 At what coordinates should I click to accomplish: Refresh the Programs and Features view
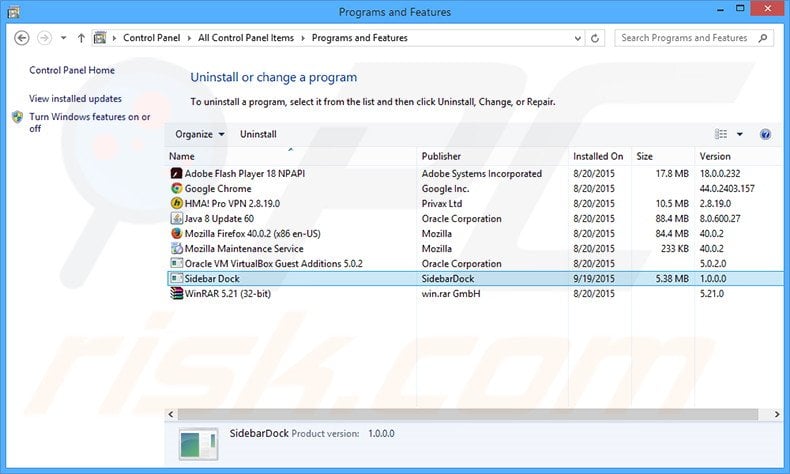pyautogui.click(x=595, y=38)
